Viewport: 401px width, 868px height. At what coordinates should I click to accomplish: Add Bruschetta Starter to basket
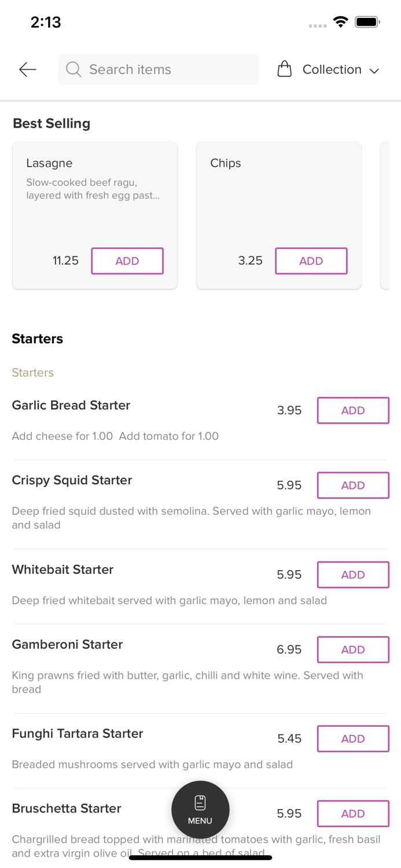(x=352, y=814)
